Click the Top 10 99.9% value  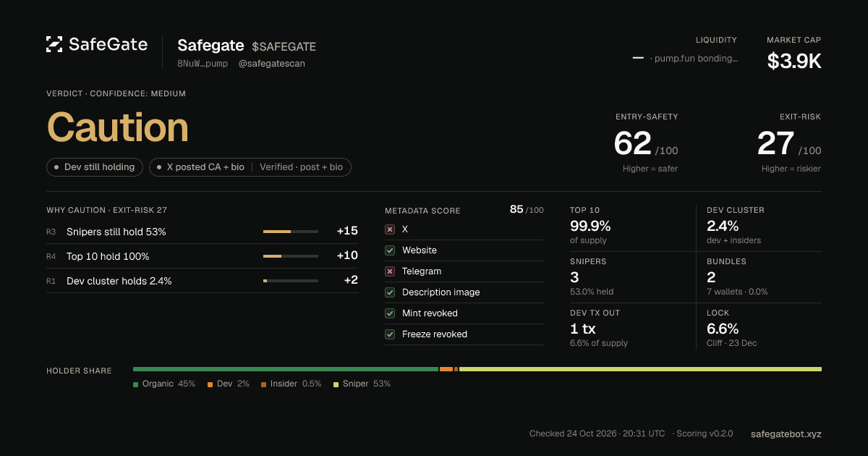(590, 226)
